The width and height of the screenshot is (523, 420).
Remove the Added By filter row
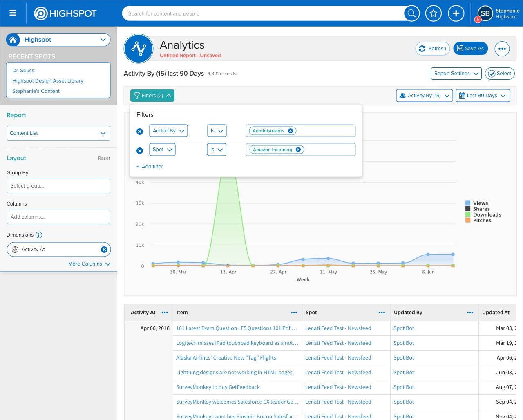140,131
